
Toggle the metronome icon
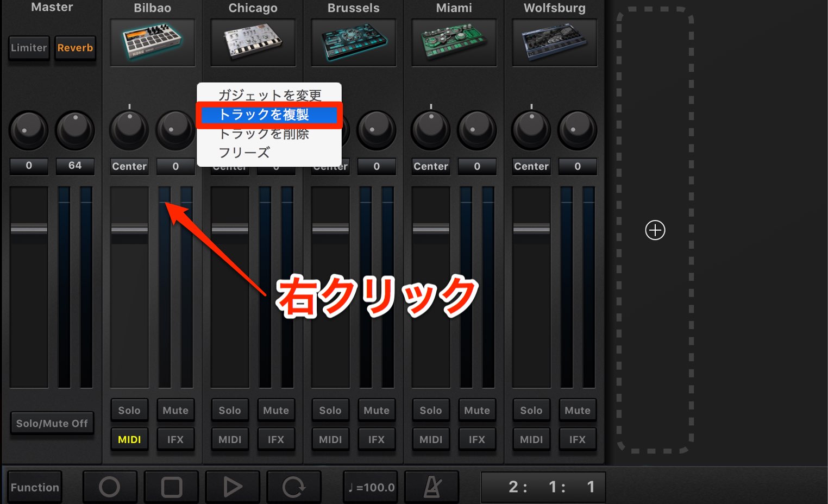pos(432,487)
